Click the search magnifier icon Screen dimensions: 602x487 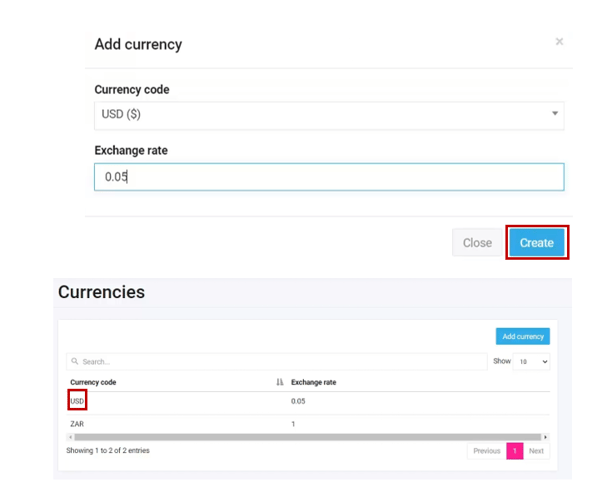click(x=75, y=362)
